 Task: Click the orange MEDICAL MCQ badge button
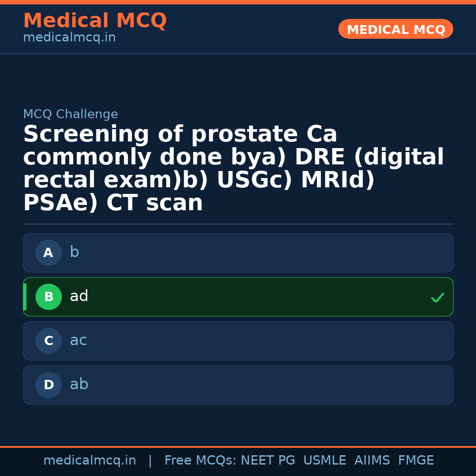tap(395, 30)
